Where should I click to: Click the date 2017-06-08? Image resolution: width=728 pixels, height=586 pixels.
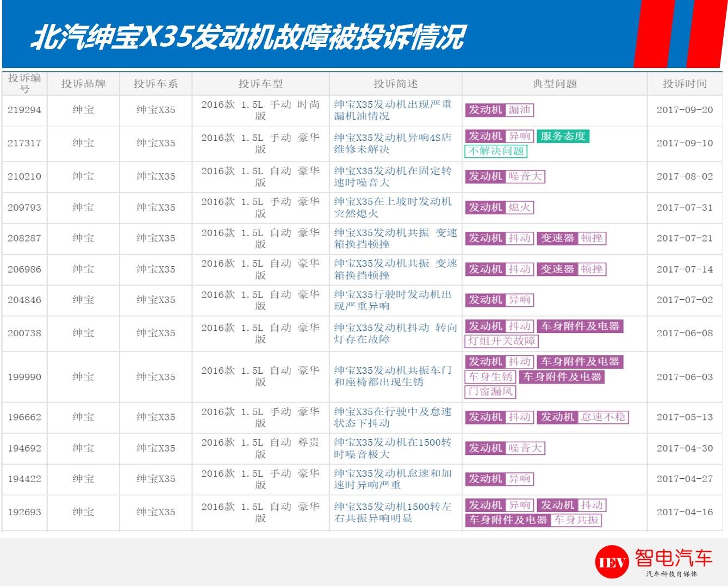[685, 333]
